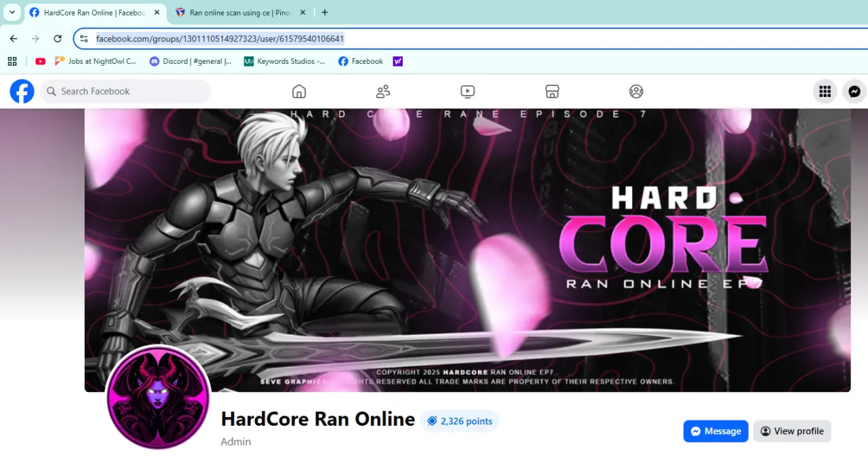This screenshot has height=457, width=868.
Task: Open the Friends icon in top navigation
Action: click(383, 92)
